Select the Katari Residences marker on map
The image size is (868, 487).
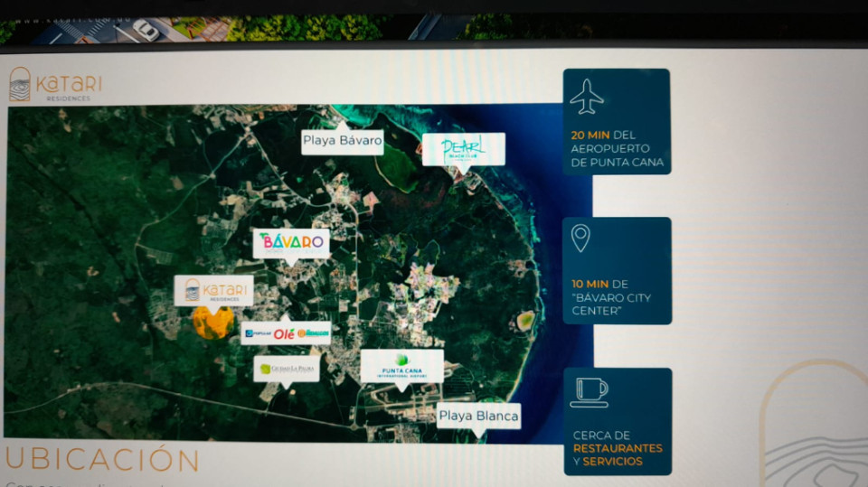(x=213, y=290)
